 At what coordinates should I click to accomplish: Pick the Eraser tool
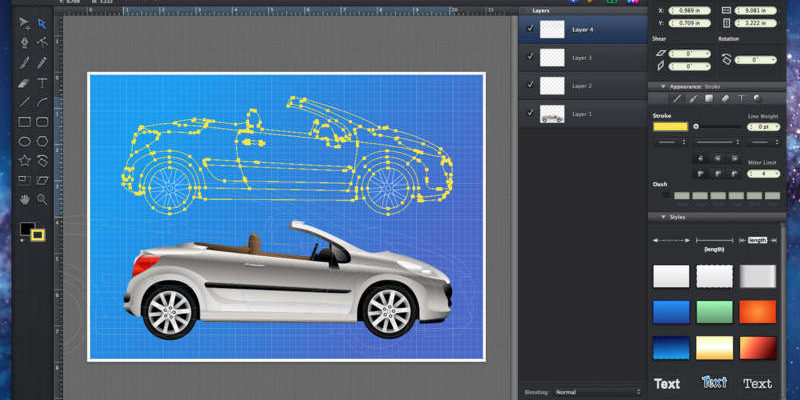(23, 83)
